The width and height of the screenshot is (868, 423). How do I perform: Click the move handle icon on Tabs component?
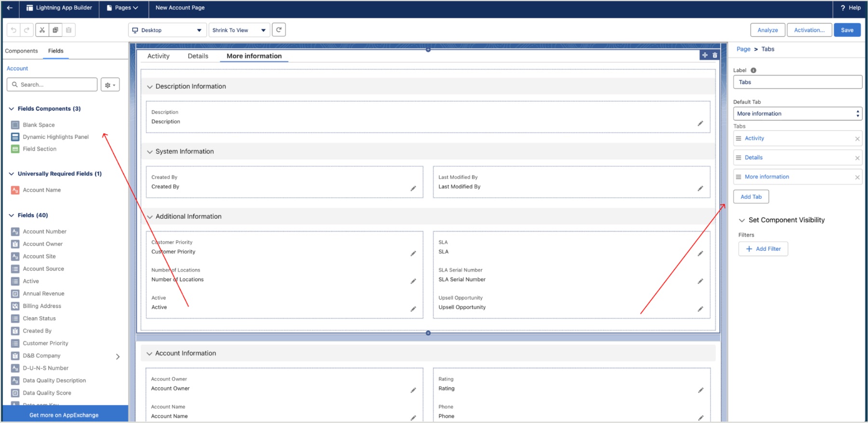pos(705,55)
